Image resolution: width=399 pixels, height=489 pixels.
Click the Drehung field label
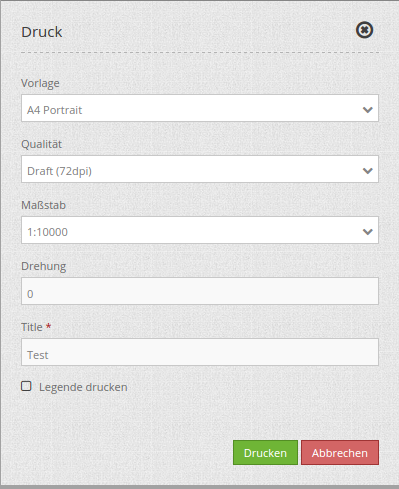(44, 266)
